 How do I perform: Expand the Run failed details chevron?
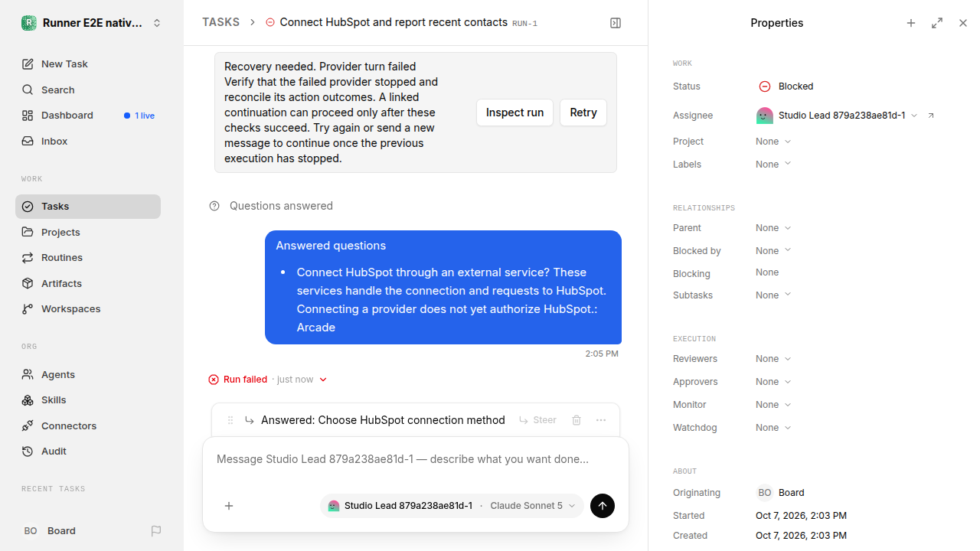[x=323, y=380]
